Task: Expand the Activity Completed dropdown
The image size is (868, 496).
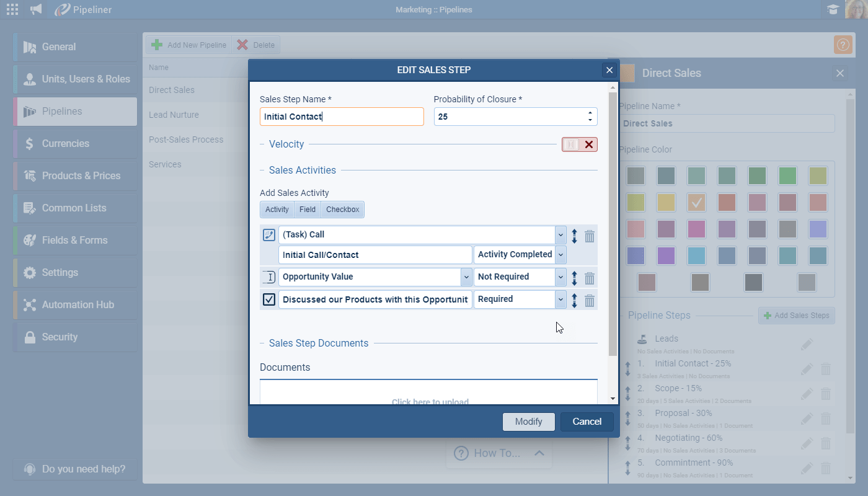Action: coord(560,255)
